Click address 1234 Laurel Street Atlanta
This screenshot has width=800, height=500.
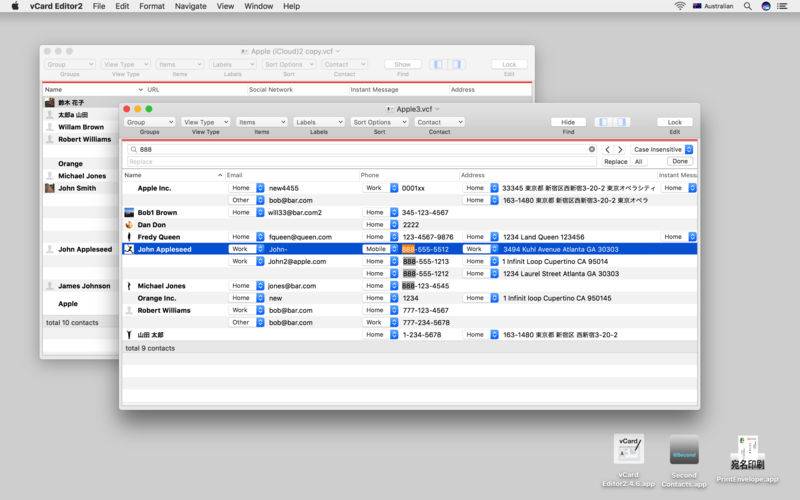click(x=561, y=273)
